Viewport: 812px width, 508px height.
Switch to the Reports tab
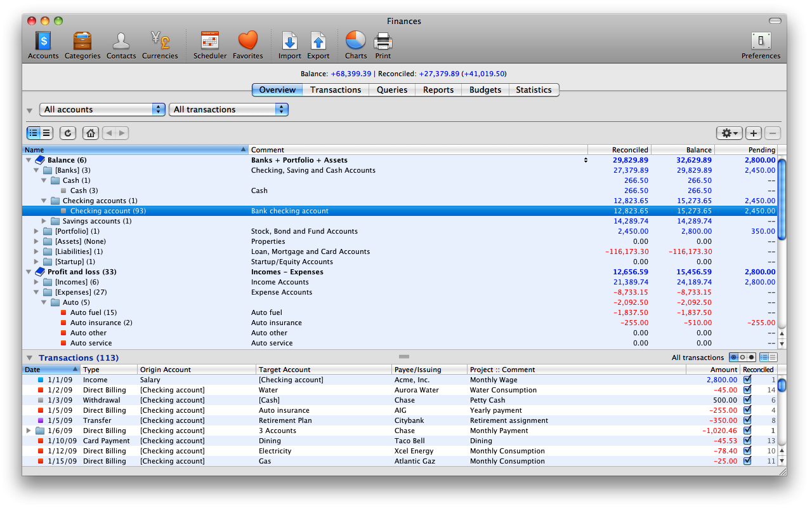coord(438,90)
